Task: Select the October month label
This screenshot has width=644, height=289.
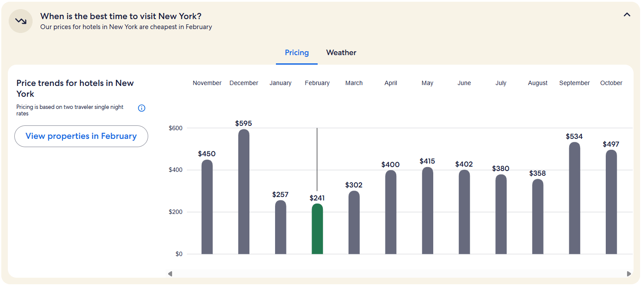Action: coord(611,83)
